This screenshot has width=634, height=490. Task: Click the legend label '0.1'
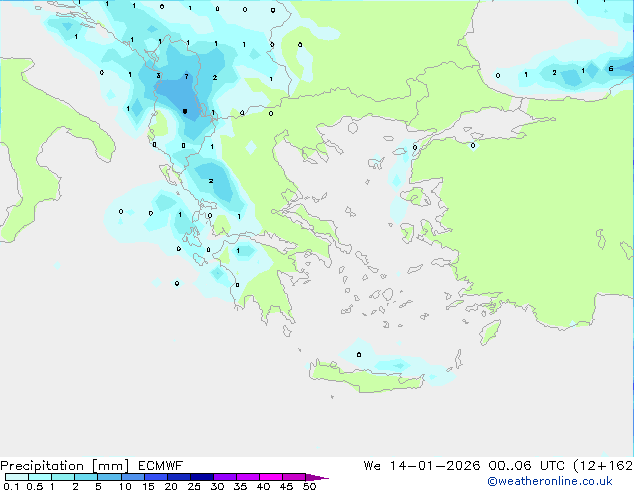[x=11, y=486]
